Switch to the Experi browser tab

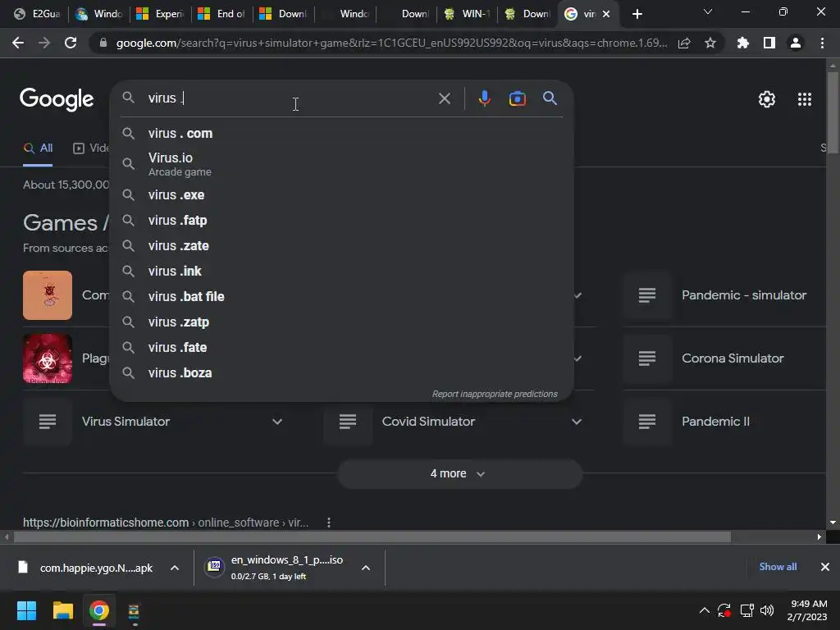point(160,14)
